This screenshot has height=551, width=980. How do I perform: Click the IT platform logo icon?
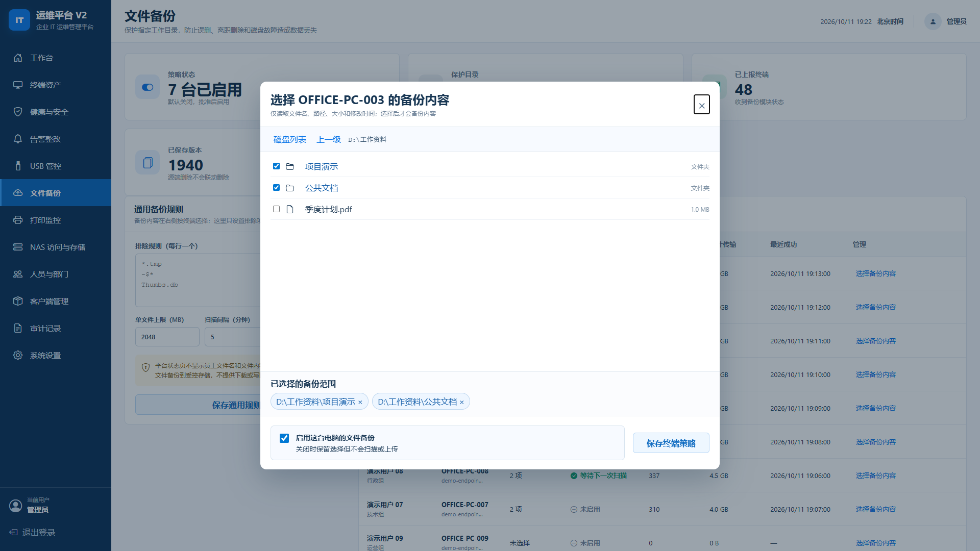point(19,20)
